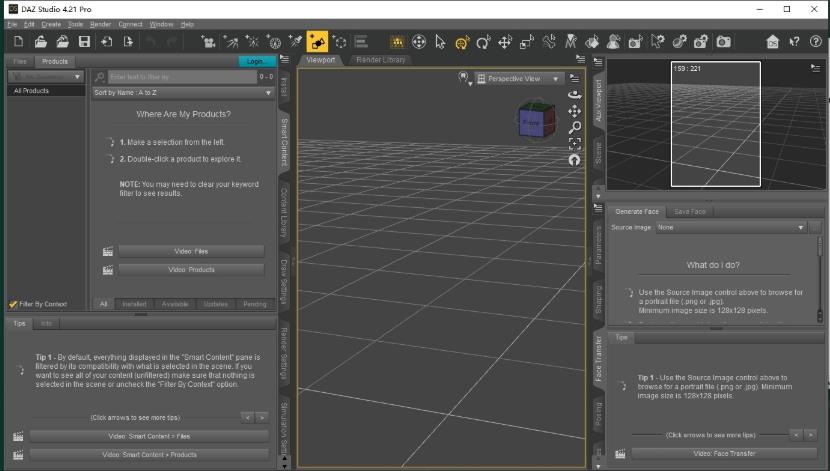Click the Align icon in toolbar
Screen dimensions: 830x471
(x=361, y=42)
